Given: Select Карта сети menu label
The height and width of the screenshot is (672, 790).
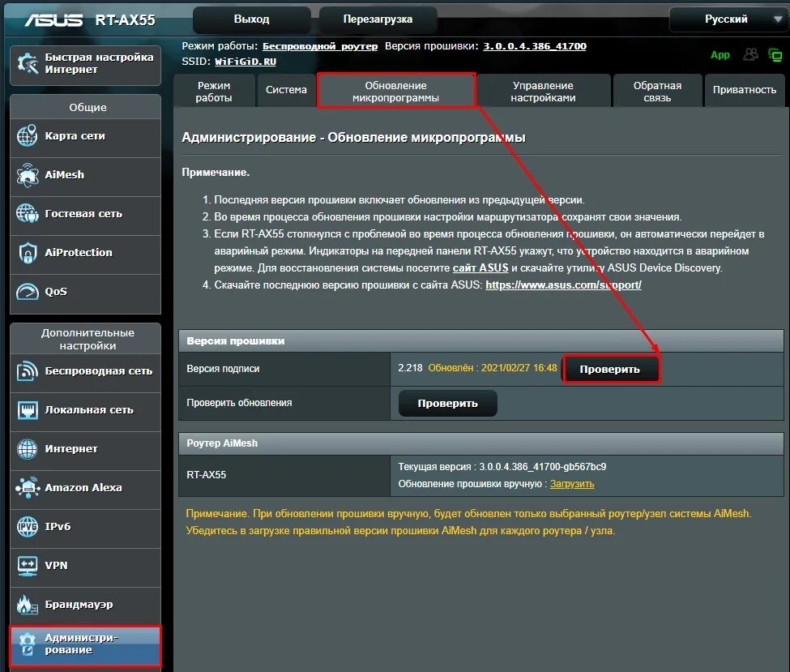Looking at the screenshot, I should point(75,135).
